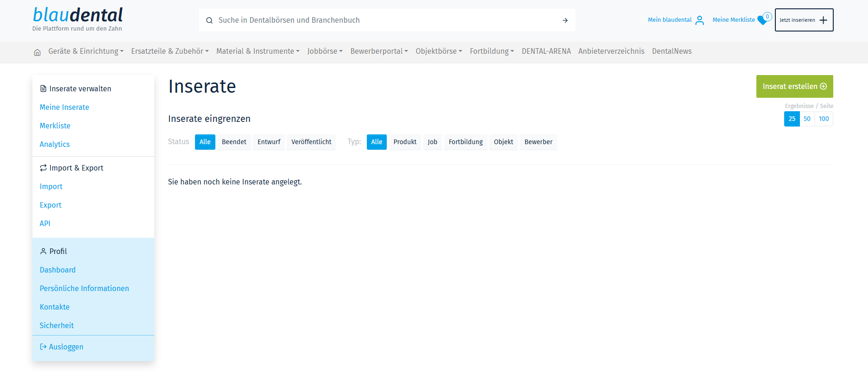Screen dimensions: 868x374
Task: Open the Jobbörse dropdown menu
Action: tap(325, 51)
